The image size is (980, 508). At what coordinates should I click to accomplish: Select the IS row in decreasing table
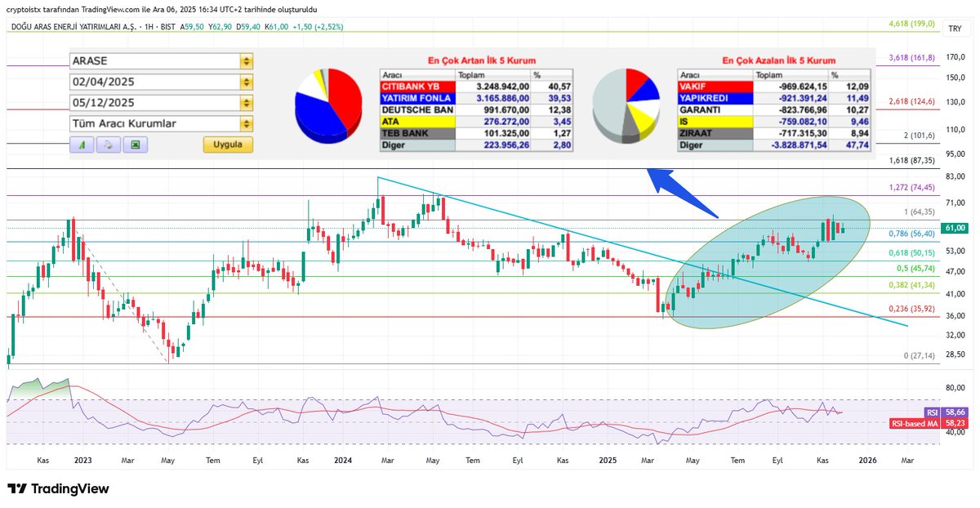pos(773,122)
